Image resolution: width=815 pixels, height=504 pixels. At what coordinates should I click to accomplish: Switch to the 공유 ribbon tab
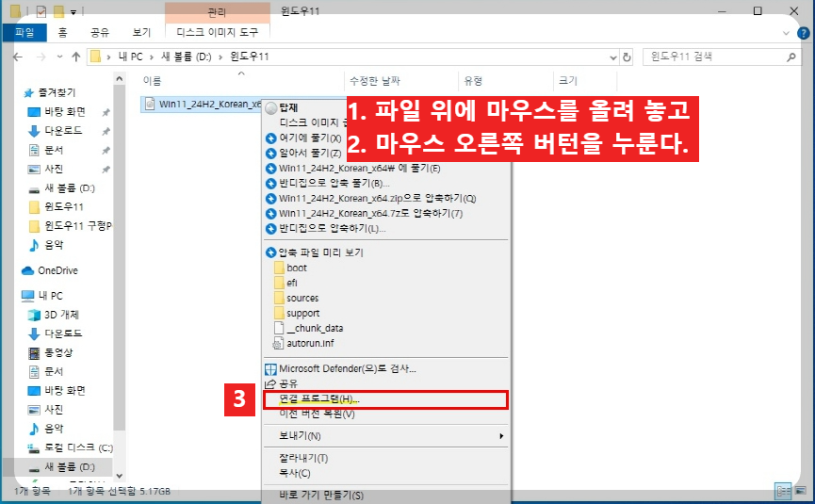pyautogui.click(x=100, y=32)
